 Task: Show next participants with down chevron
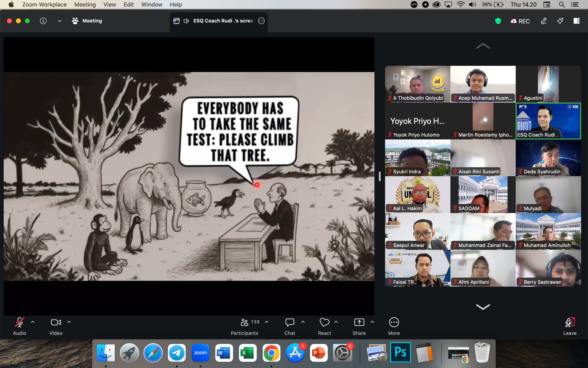[x=483, y=307]
